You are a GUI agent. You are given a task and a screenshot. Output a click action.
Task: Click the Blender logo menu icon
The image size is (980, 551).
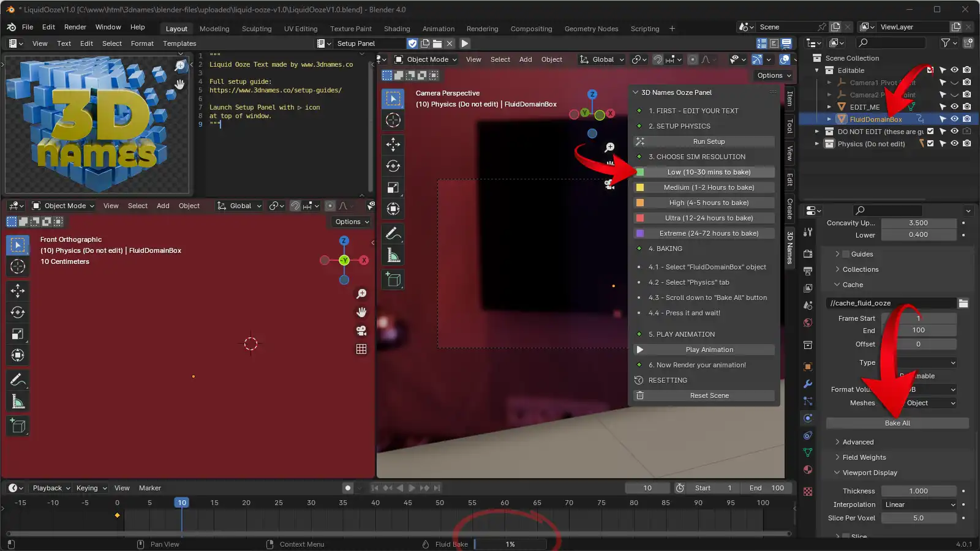pyautogui.click(x=12, y=27)
